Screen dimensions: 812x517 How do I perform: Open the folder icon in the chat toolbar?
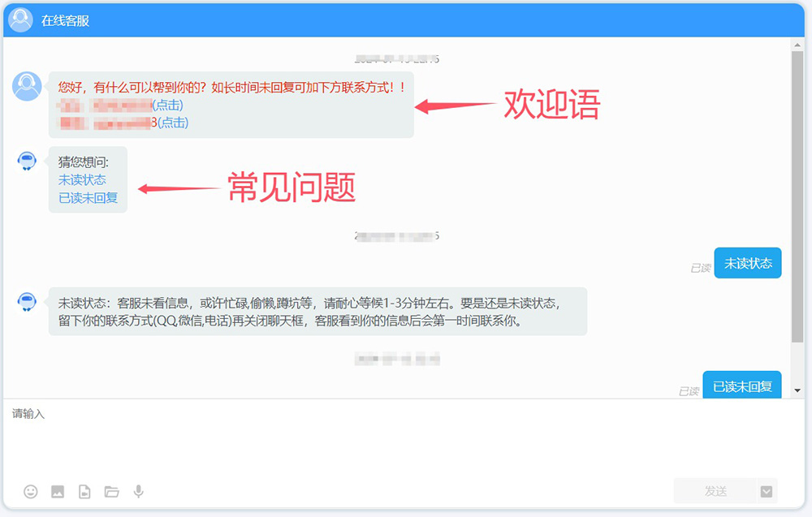tap(111, 491)
